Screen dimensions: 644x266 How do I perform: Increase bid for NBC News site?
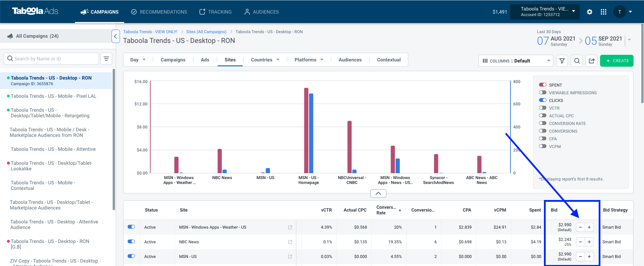(x=589, y=242)
